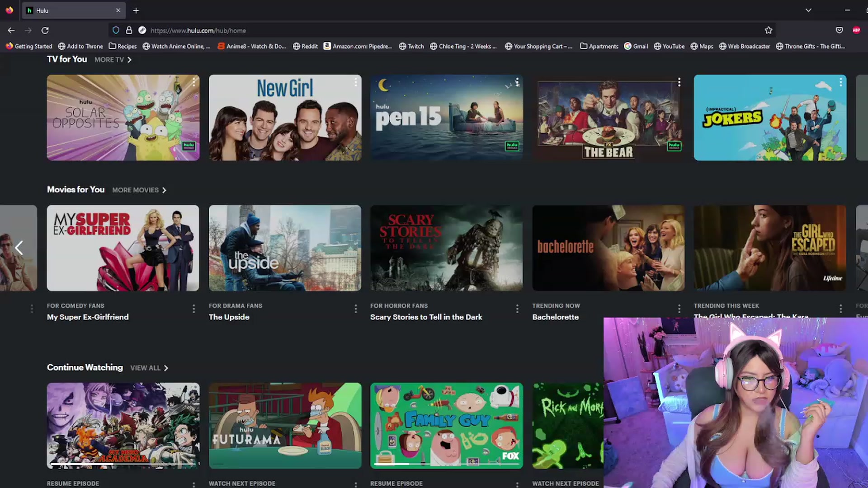Open the New Girl show thumbnail
868x488 pixels.
[x=285, y=117]
